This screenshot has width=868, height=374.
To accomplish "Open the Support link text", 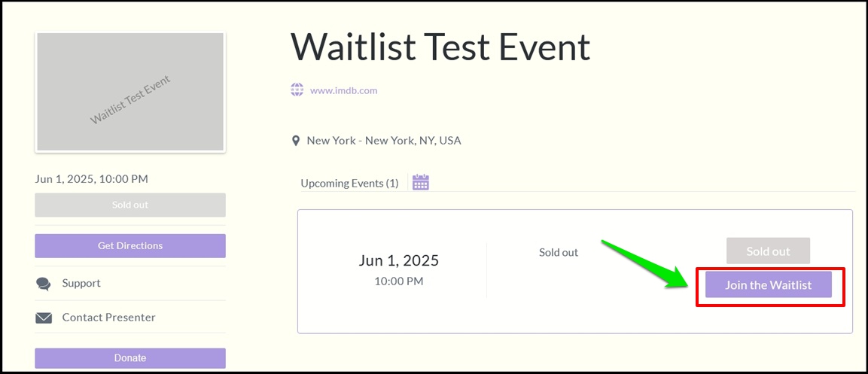I will tap(81, 283).
